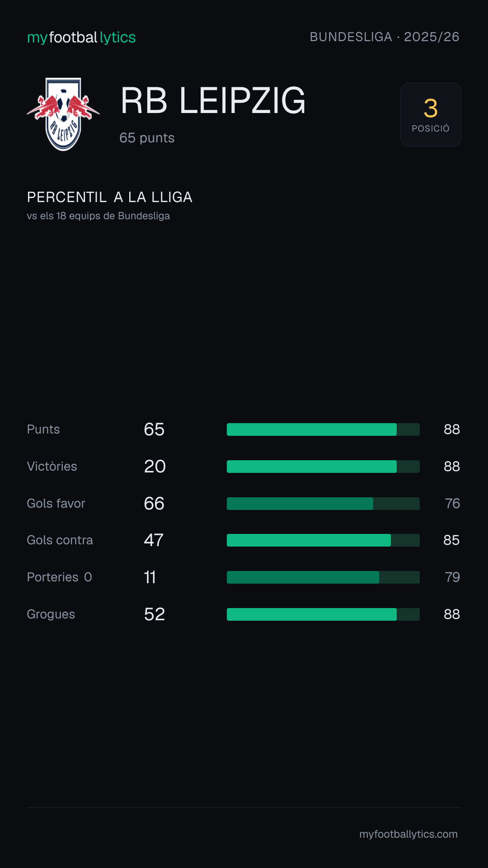Select the Punts stat label
488x868 pixels.
[x=43, y=429]
